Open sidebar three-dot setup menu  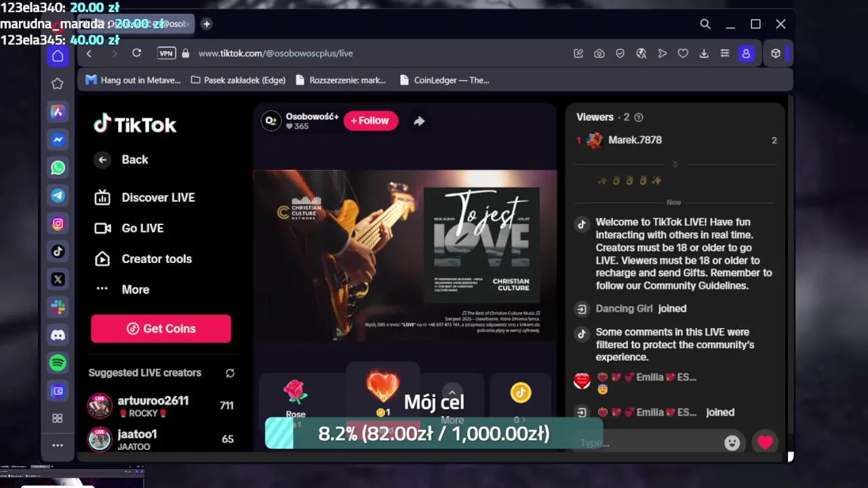point(58,445)
